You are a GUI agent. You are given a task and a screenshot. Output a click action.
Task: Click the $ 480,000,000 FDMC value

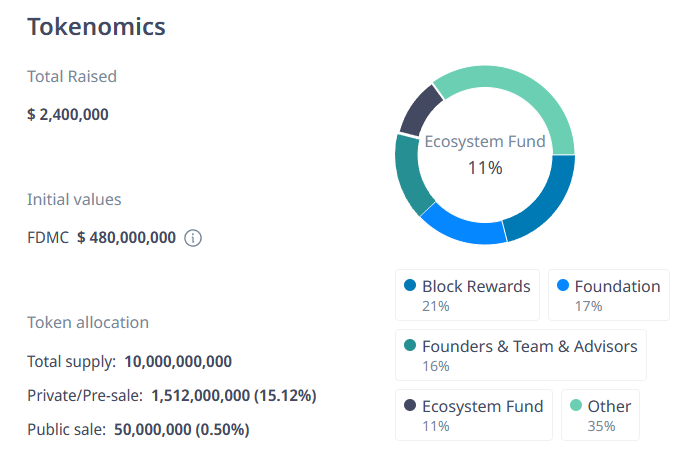click(126, 238)
